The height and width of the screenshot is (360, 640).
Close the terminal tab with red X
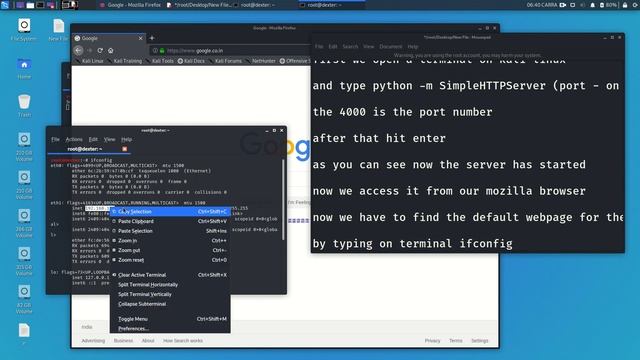point(124,149)
